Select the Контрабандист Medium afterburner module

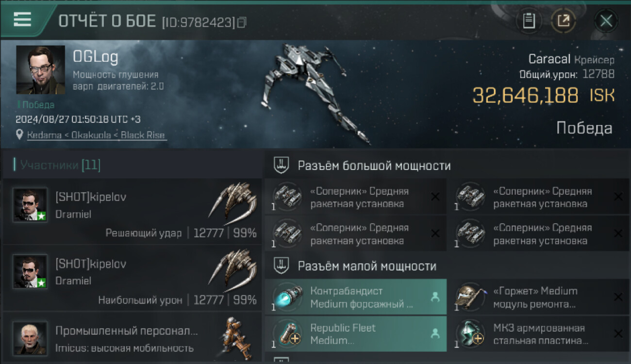[356, 297]
